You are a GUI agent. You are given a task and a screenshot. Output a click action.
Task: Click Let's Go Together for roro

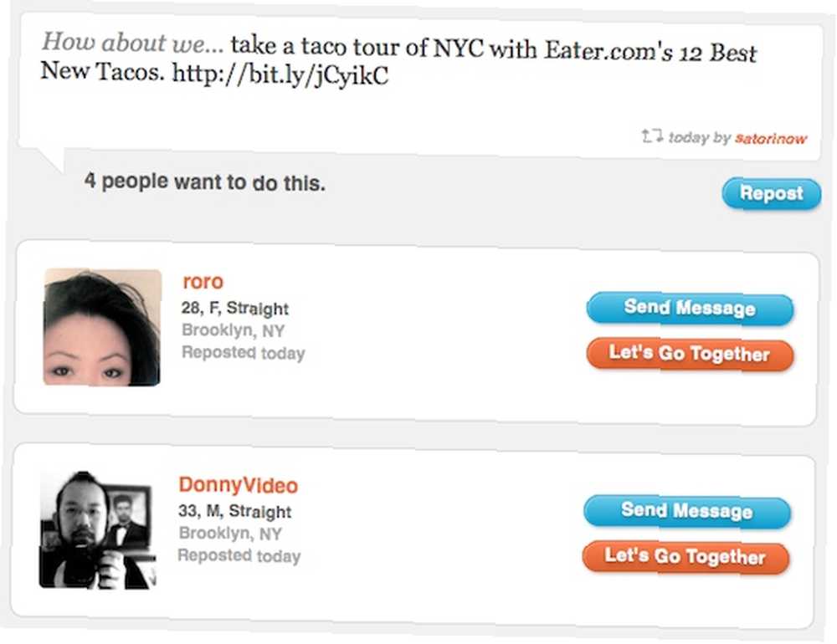690,354
